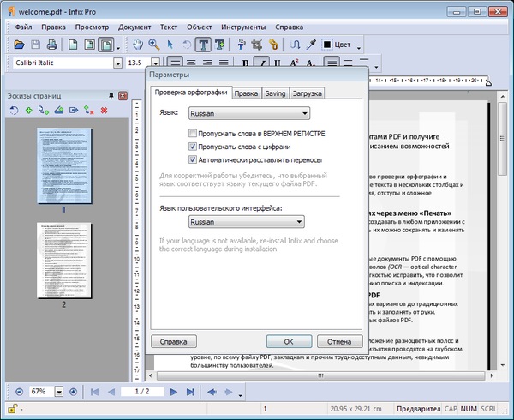This screenshot has width=514, height=420.
Task: Switch to the Saving tab
Action: (x=275, y=93)
